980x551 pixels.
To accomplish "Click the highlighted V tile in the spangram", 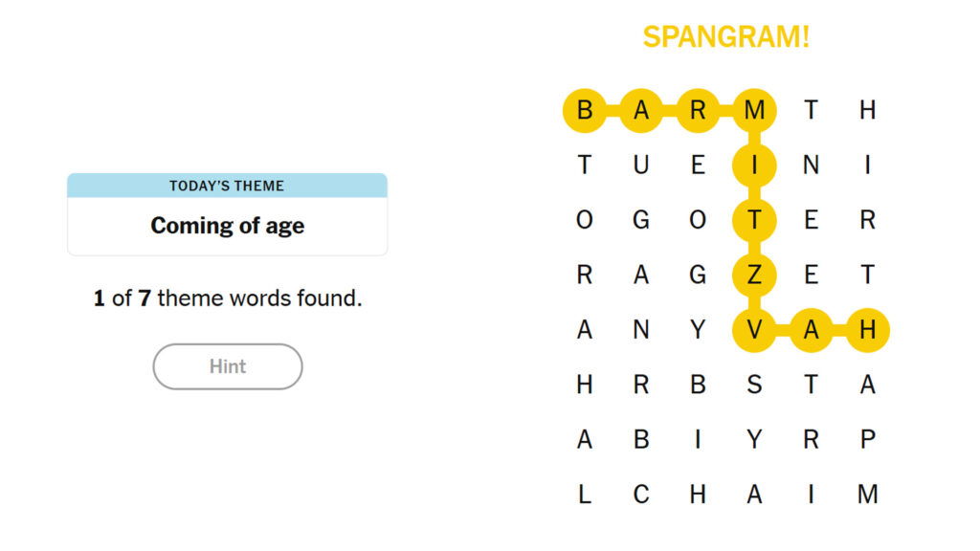I will pyautogui.click(x=754, y=330).
